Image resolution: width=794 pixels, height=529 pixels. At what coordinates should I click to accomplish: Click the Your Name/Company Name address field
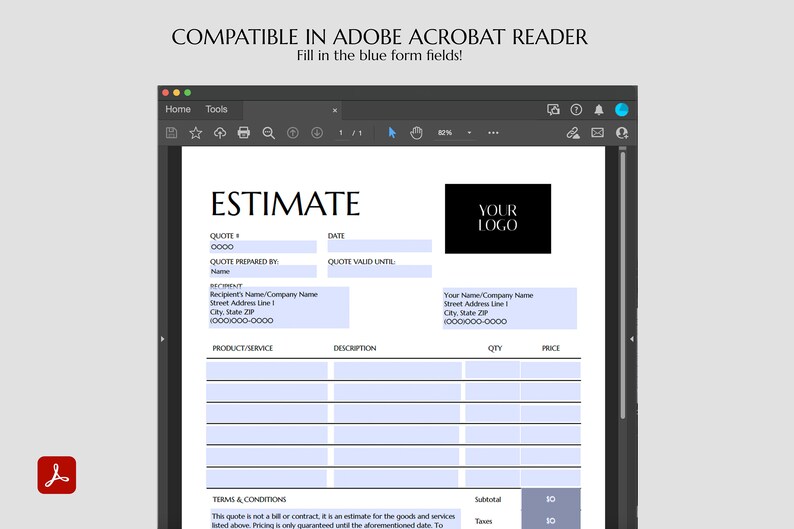(509, 308)
